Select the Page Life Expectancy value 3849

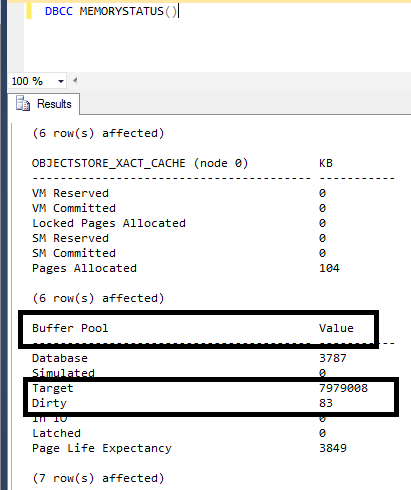(333, 448)
